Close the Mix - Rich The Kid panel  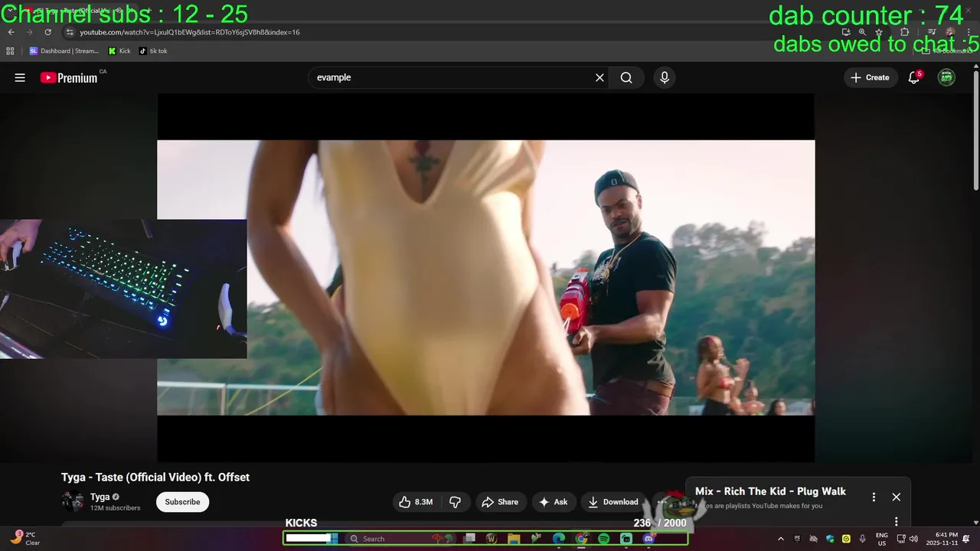click(x=897, y=497)
